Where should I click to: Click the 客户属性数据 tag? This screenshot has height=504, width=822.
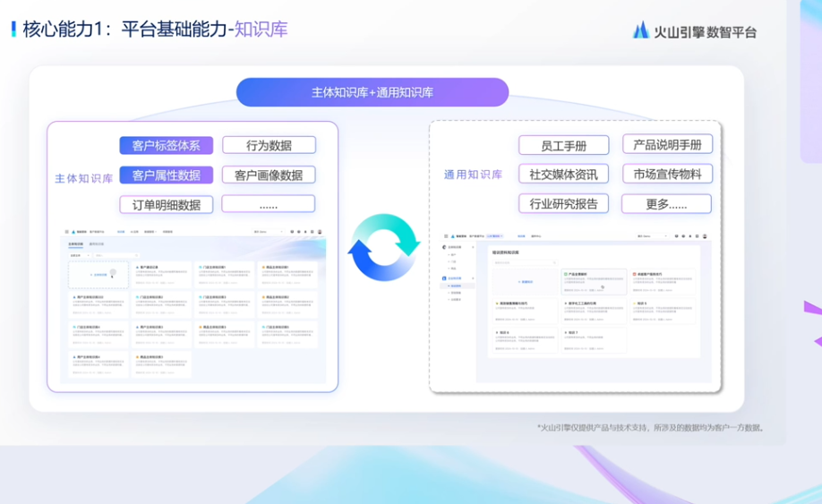tap(167, 175)
